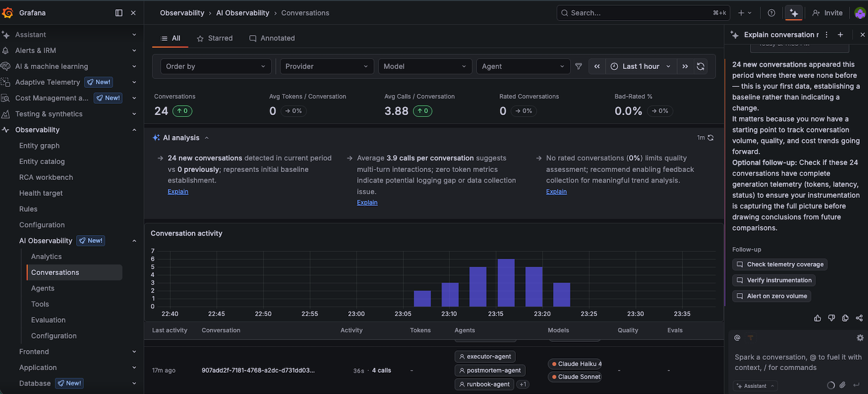Open Entity graph in the sidebar
Screen dimensions: 868x394
(40, 145)
